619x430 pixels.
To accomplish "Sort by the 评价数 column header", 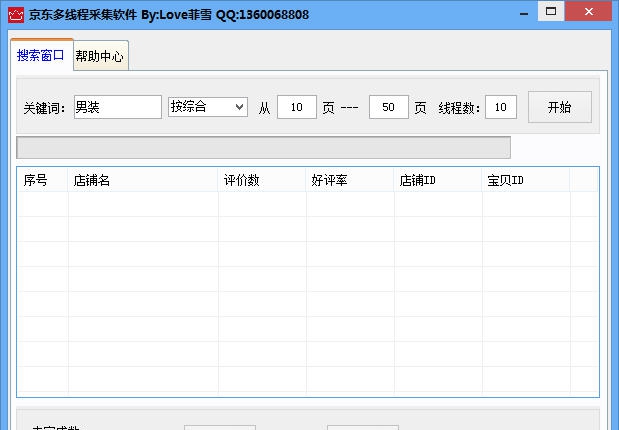I will [x=262, y=180].
